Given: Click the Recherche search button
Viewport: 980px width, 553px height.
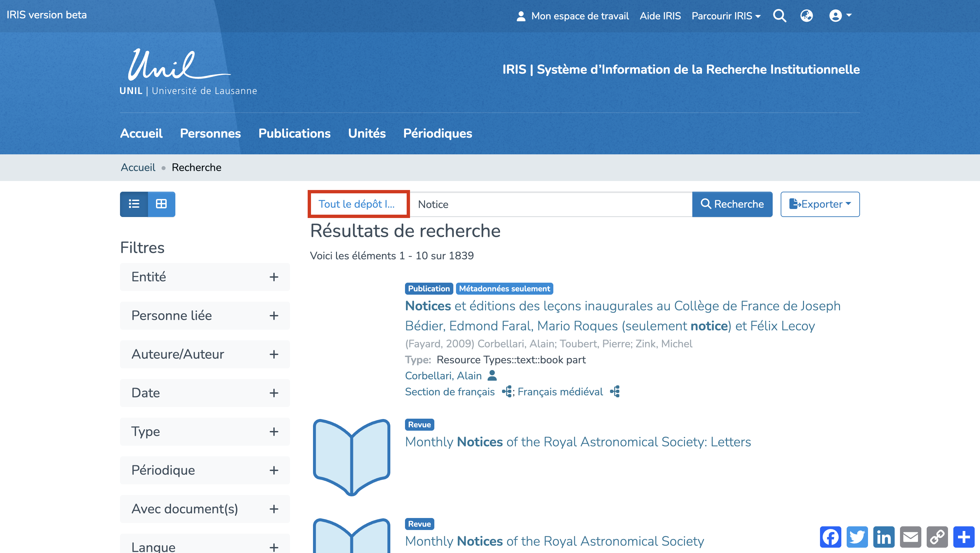Looking at the screenshot, I should pyautogui.click(x=732, y=204).
